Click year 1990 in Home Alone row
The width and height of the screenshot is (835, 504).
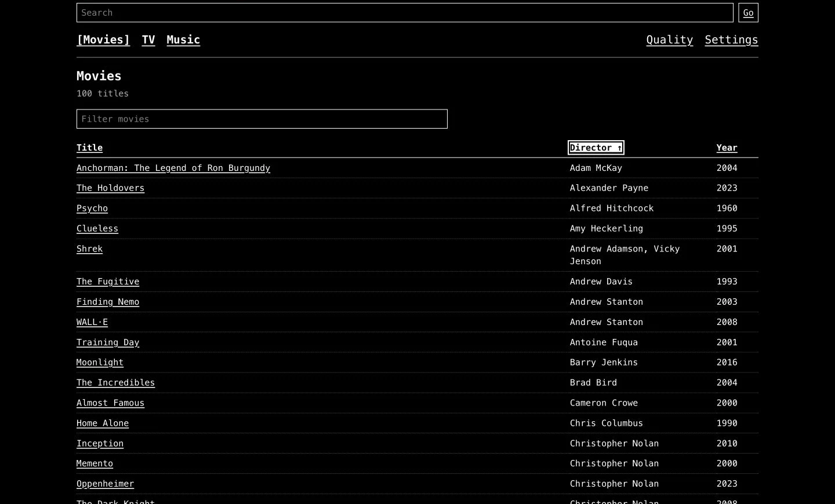pyautogui.click(x=727, y=423)
